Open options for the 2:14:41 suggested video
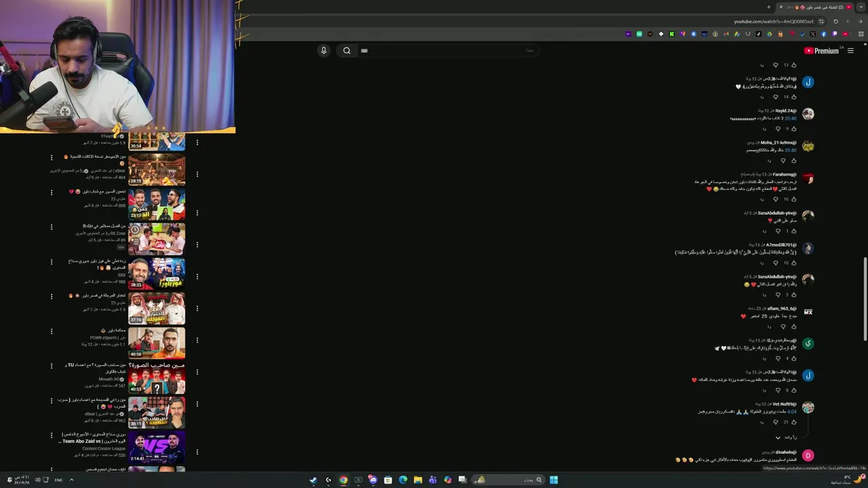 pos(51,435)
